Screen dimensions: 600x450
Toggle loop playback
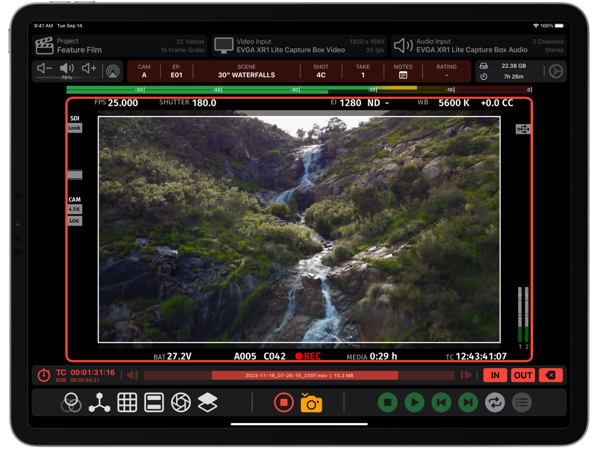point(494,402)
